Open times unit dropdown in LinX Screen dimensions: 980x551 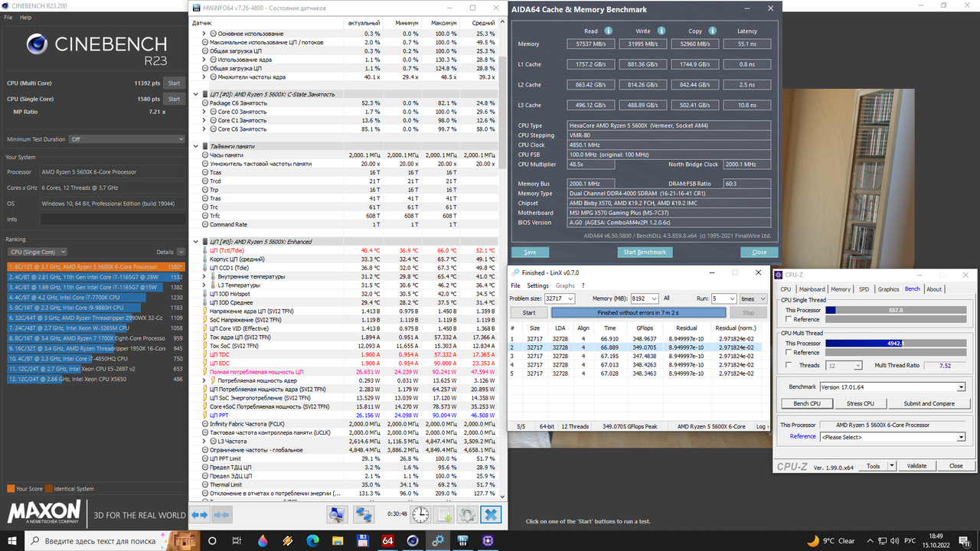[x=753, y=298]
